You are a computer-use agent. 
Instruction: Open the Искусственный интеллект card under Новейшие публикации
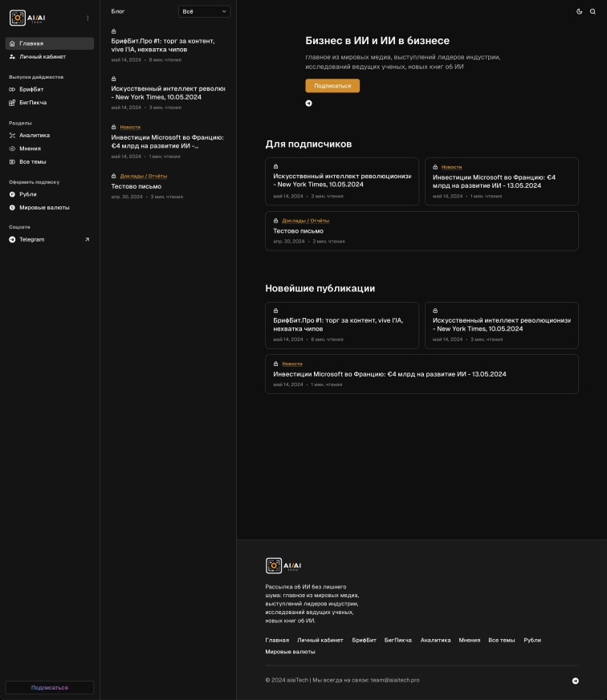pos(502,325)
